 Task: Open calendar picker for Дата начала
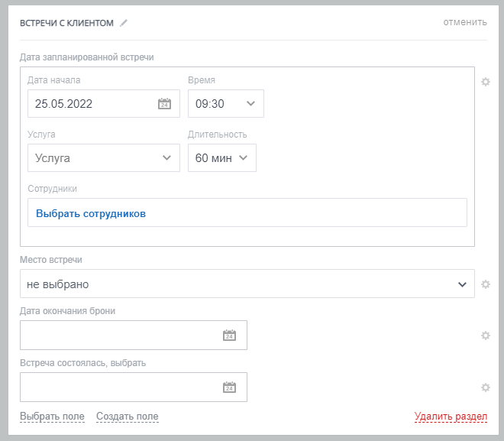point(164,104)
